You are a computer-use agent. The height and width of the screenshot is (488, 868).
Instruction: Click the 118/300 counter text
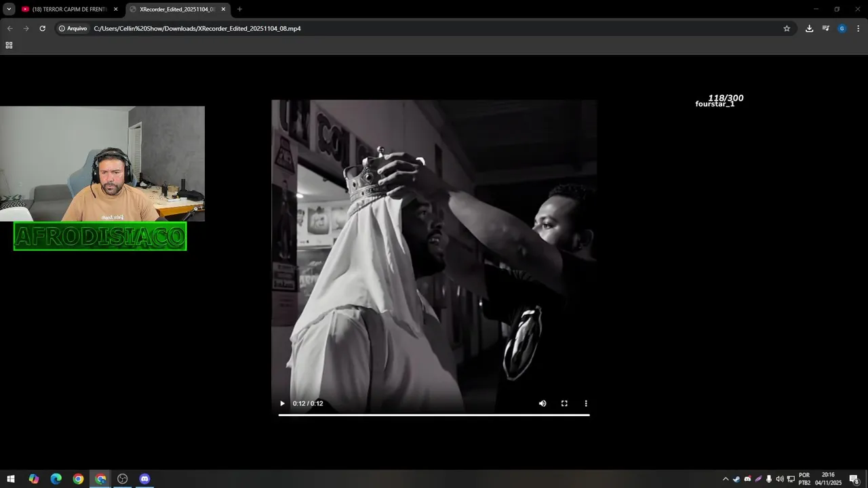[x=726, y=98]
